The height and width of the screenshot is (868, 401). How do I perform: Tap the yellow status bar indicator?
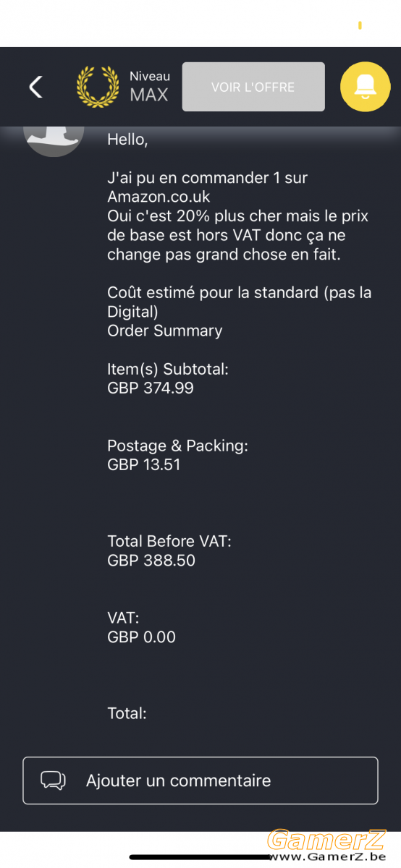click(x=360, y=25)
